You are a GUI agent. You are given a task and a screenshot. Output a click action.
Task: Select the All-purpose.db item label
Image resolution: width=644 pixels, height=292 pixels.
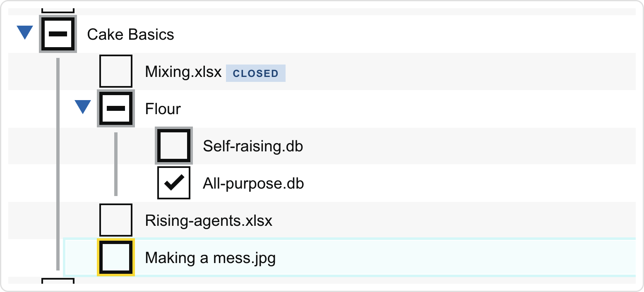point(253,183)
